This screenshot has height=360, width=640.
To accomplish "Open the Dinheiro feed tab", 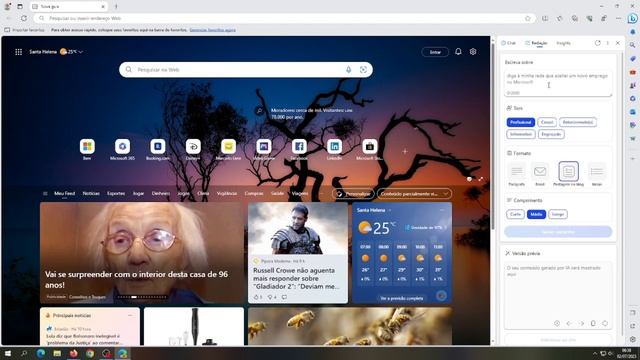I will click(x=161, y=193).
